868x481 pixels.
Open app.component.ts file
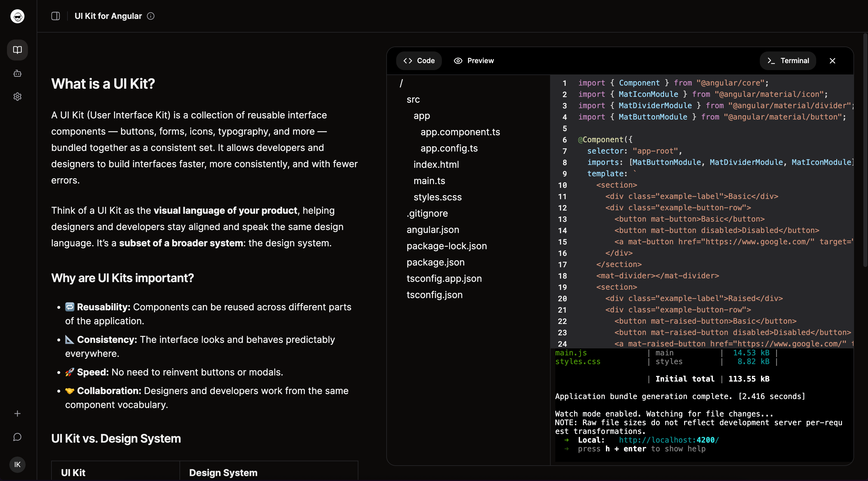(x=460, y=132)
